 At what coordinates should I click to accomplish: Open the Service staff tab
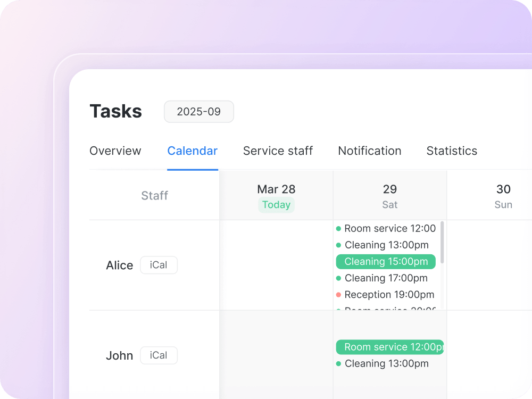point(278,151)
